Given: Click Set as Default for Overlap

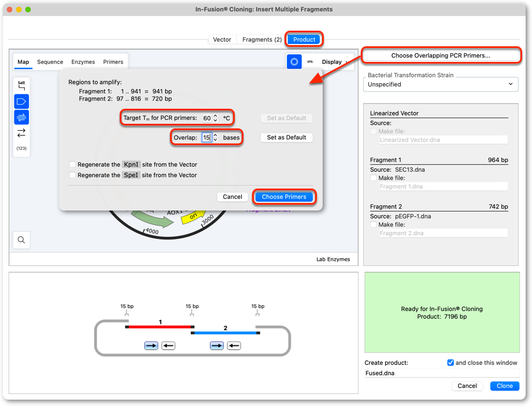Looking at the screenshot, I should pyautogui.click(x=286, y=137).
